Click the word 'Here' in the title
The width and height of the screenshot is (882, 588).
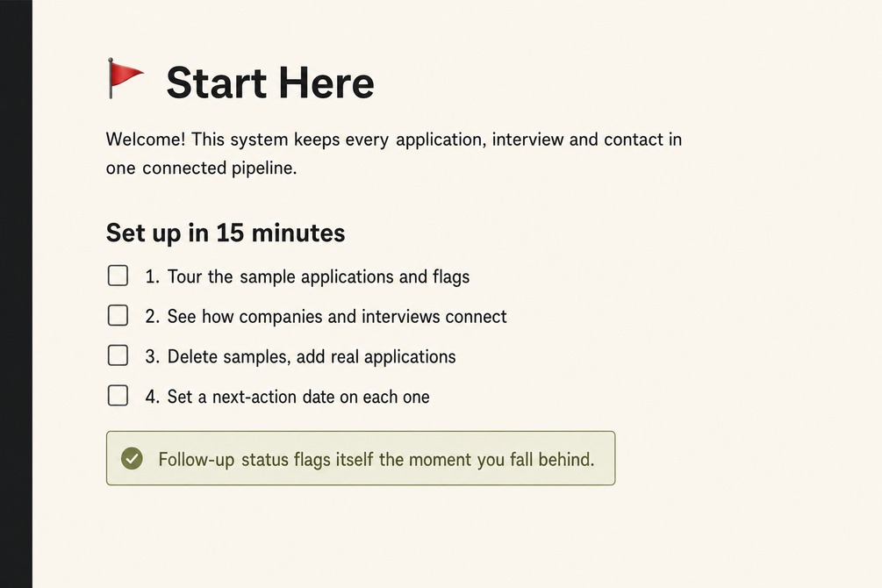(326, 82)
